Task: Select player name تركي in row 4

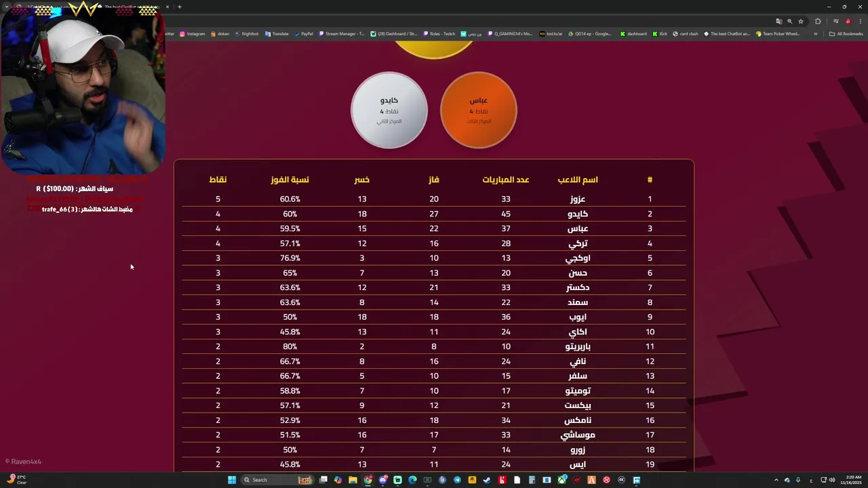Action: (578, 243)
